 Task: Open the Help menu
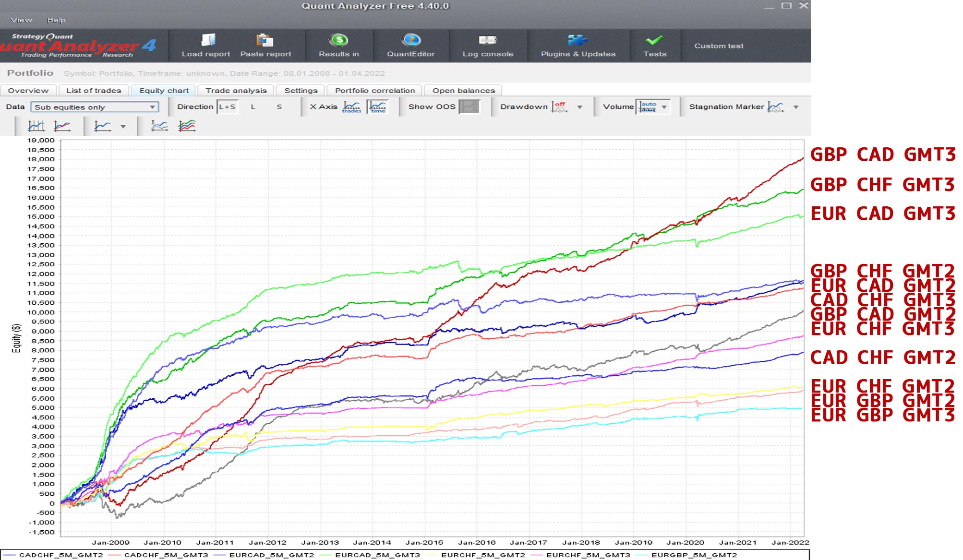point(56,20)
